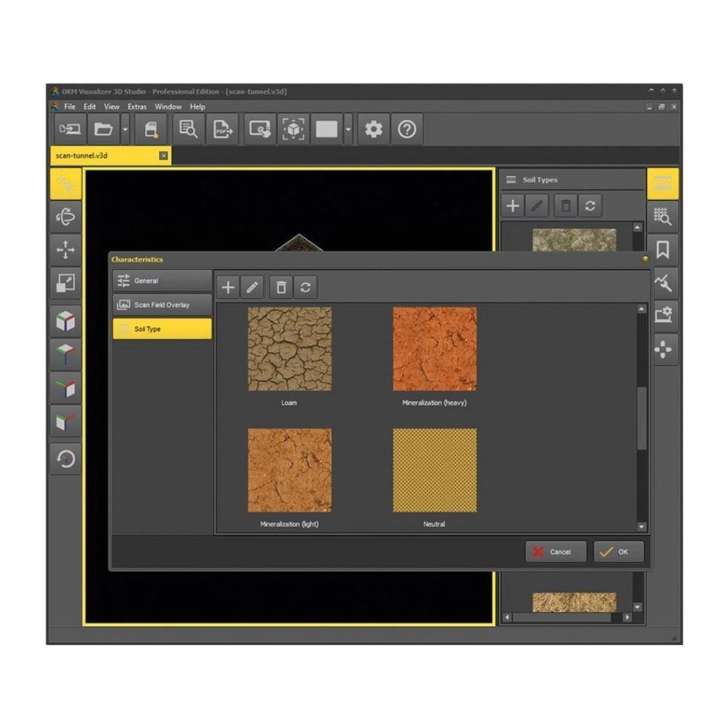Screen dimensions: 728x728
Task: Select the 3D object centering tool
Action: click(295, 129)
